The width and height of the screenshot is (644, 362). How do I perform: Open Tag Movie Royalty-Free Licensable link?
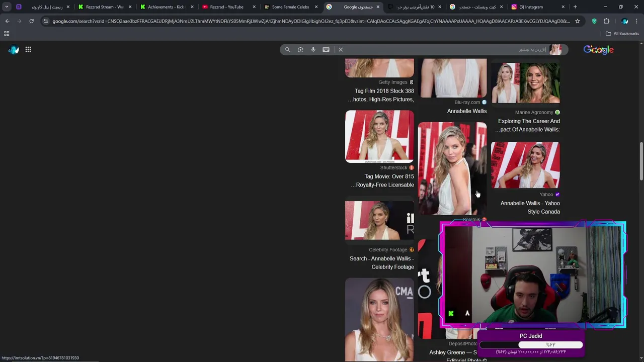click(x=382, y=180)
